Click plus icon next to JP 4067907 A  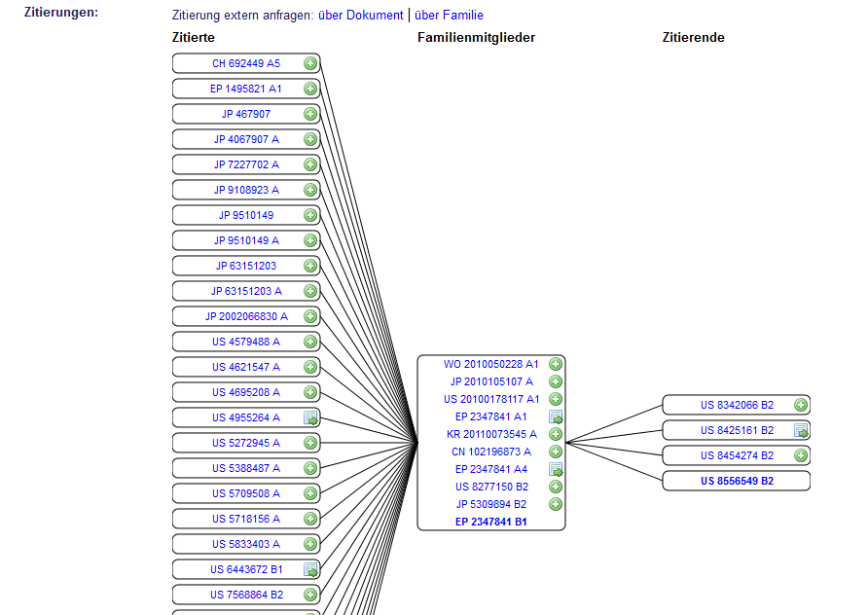point(310,139)
